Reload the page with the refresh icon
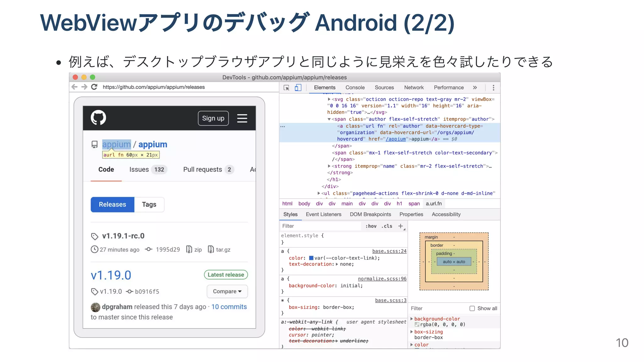 click(x=94, y=87)
